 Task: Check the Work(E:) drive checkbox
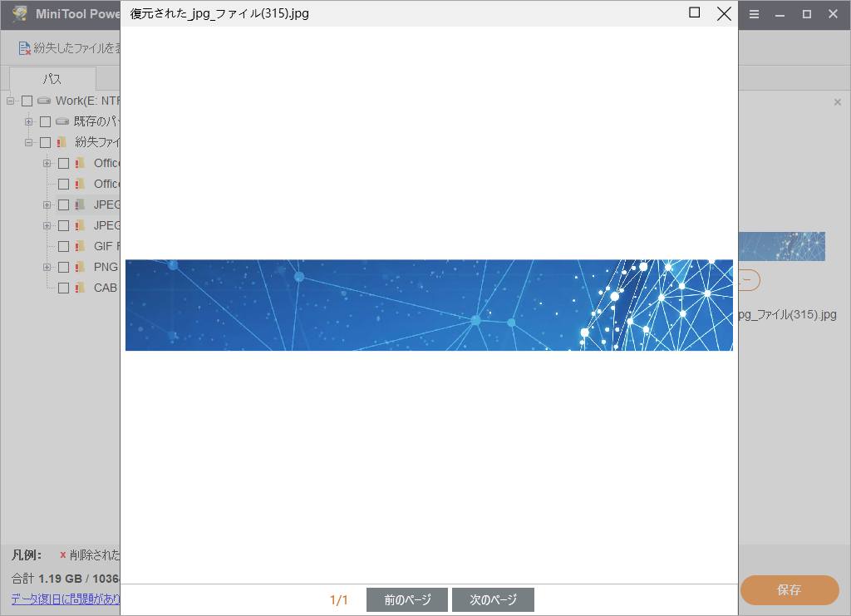point(27,101)
